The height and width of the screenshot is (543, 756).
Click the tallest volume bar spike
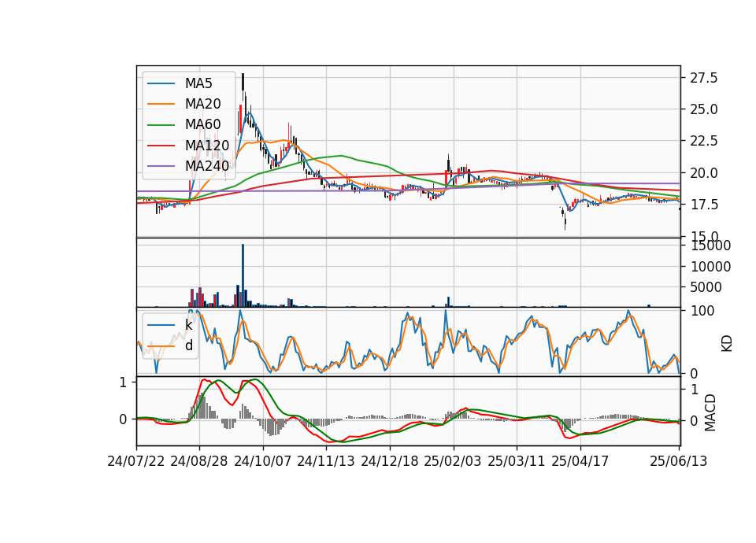pyautogui.click(x=243, y=275)
